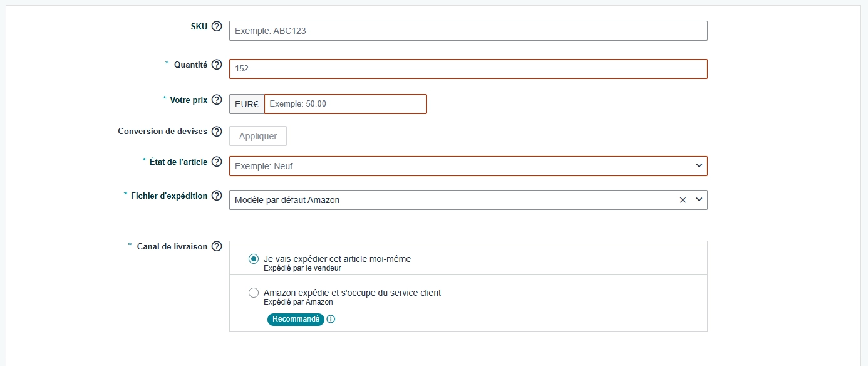The width and height of the screenshot is (868, 366).
Task: Click the EUR€ currency label
Action: coord(246,103)
